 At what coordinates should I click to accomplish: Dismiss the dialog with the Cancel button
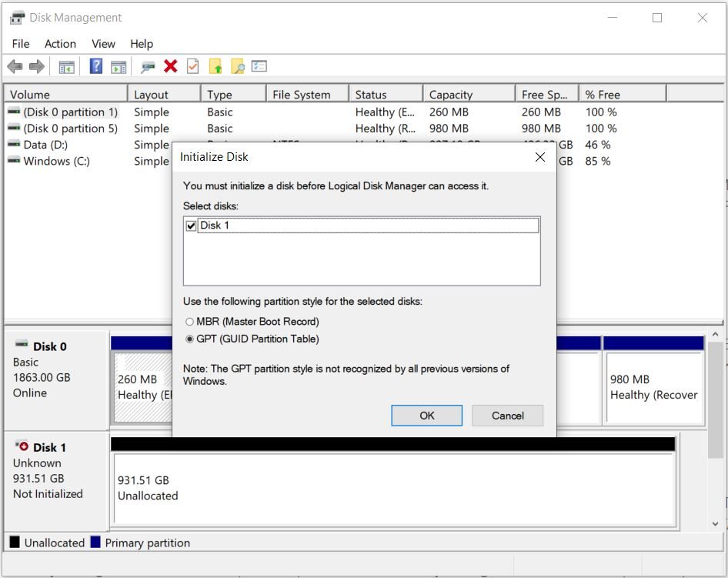tap(507, 415)
